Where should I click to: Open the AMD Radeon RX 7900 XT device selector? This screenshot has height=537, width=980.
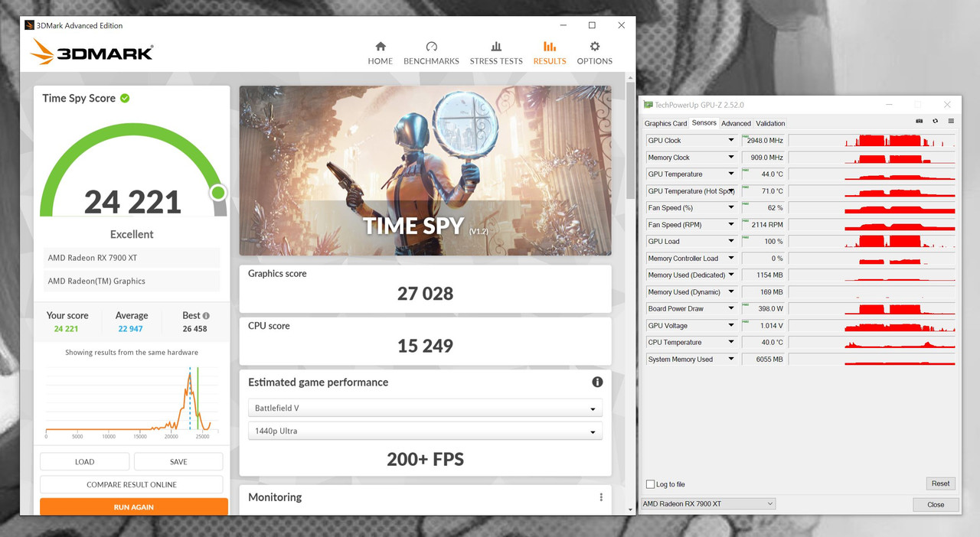708,504
